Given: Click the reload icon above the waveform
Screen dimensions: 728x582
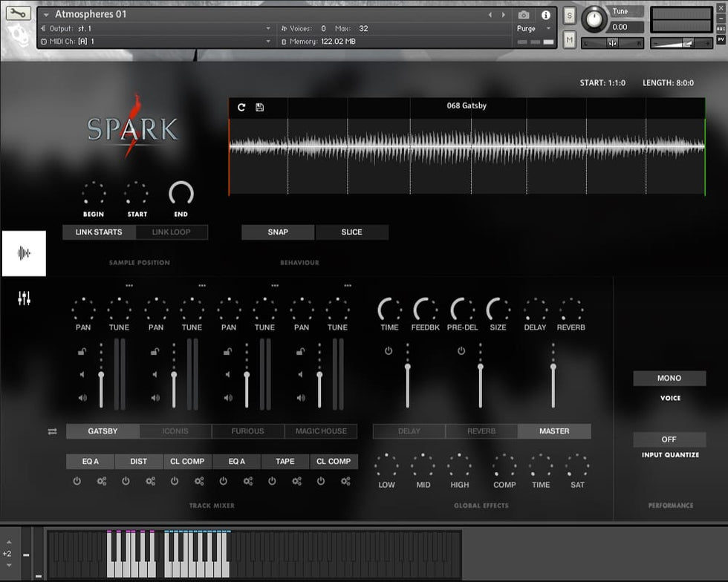Looking at the screenshot, I should (241, 107).
